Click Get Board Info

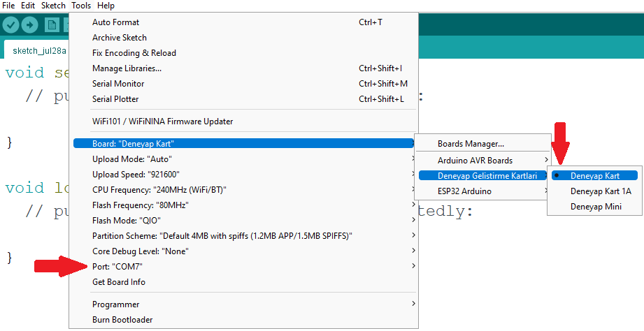[244, 282]
